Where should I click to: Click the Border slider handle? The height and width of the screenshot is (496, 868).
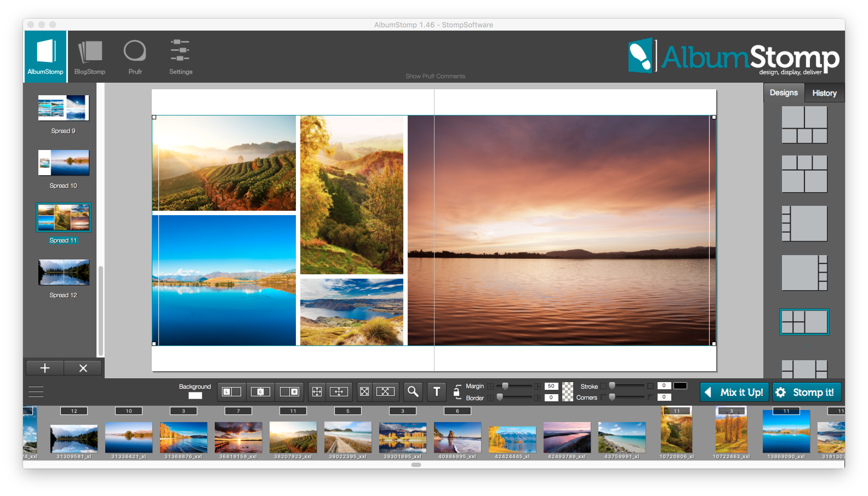(x=500, y=397)
